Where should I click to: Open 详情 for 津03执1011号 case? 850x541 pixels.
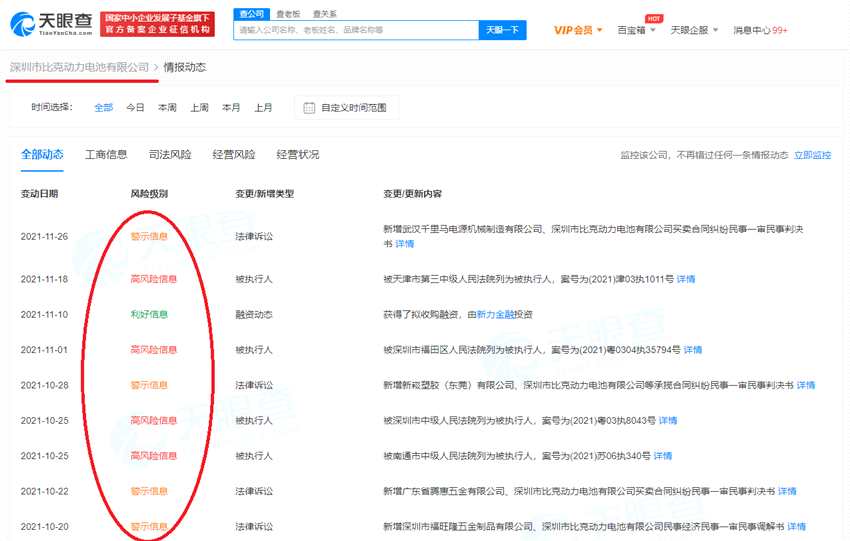(686, 279)
